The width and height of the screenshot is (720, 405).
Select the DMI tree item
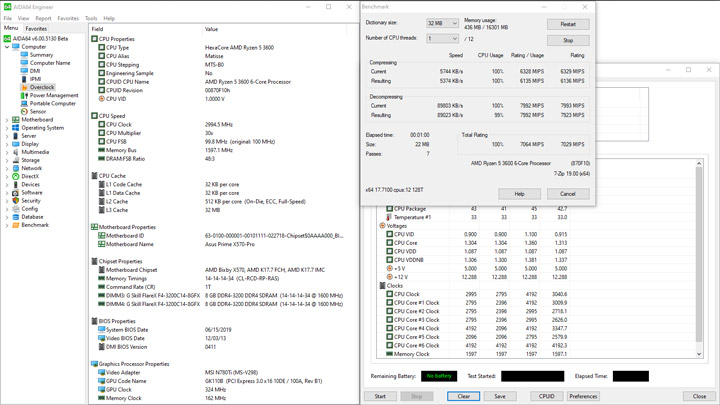[x=35, y=71]
